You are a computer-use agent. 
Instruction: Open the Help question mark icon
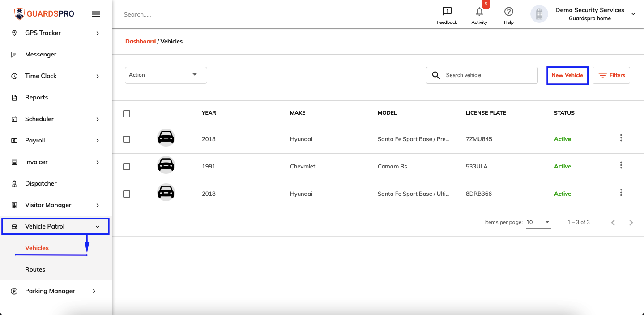click(508, 12)
